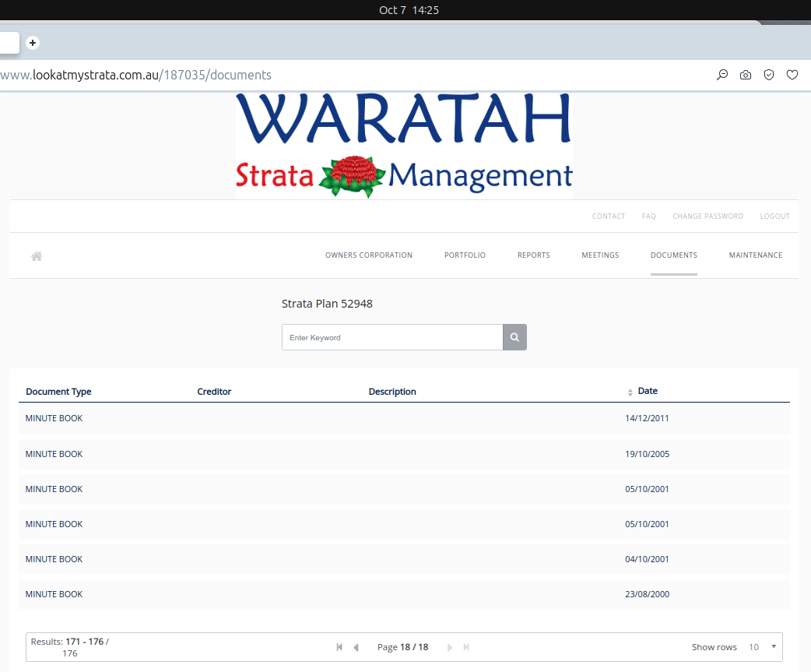Click the Results 171 - 176 count

coord(70,647)
